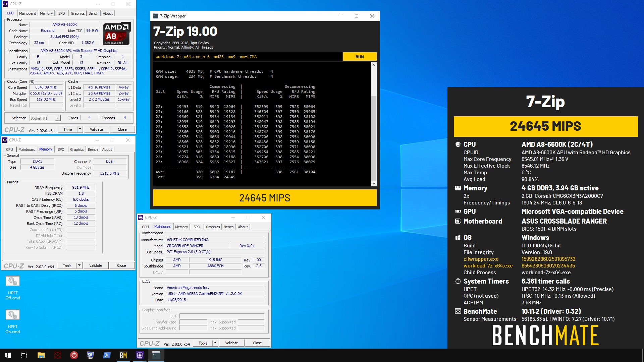The height and width of the screenshot is (362, 644).
Task: Switch to the CPU-Z purple chip taskbar icon
Action: (140, 355)
